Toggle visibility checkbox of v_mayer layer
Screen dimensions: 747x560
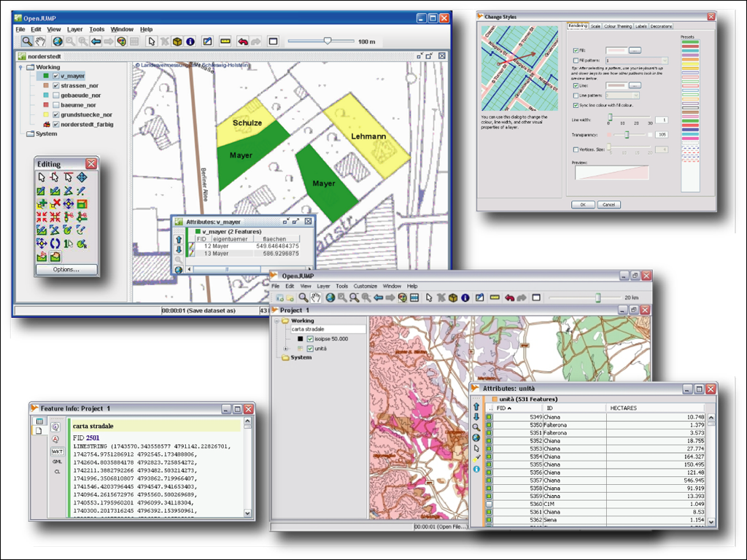click(x=55, y=76)
